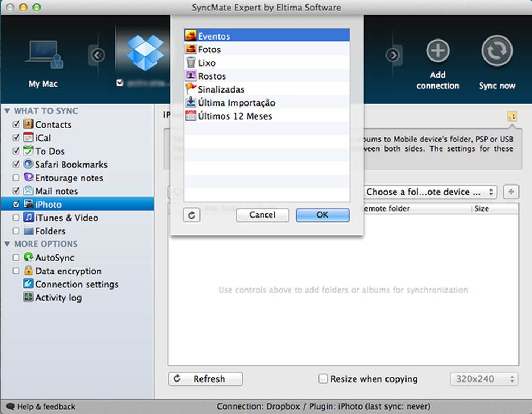Select Última Importação in the list
The width and height of the screenshot is (532, 414).
coord(267,102)
